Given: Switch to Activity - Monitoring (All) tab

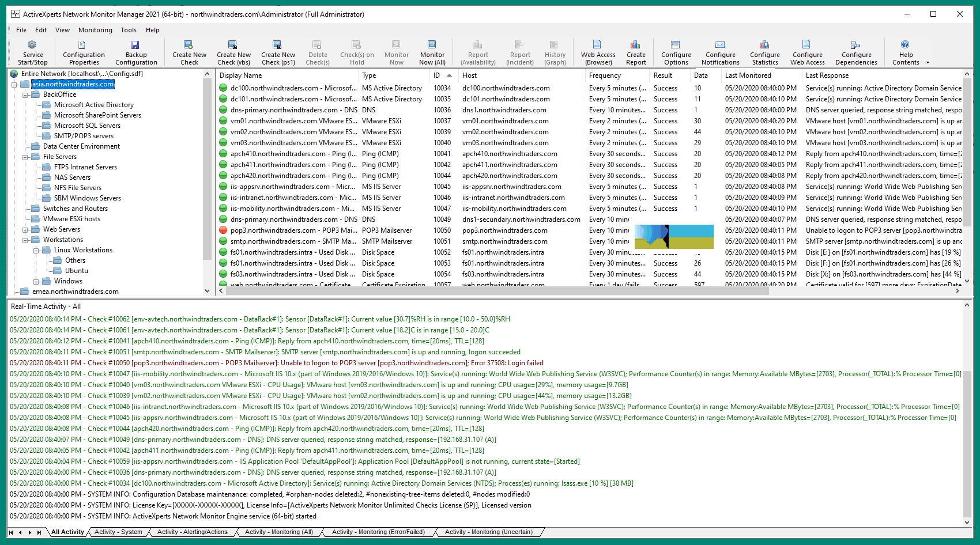Looking at the screenshot, I should coord(279,532).
